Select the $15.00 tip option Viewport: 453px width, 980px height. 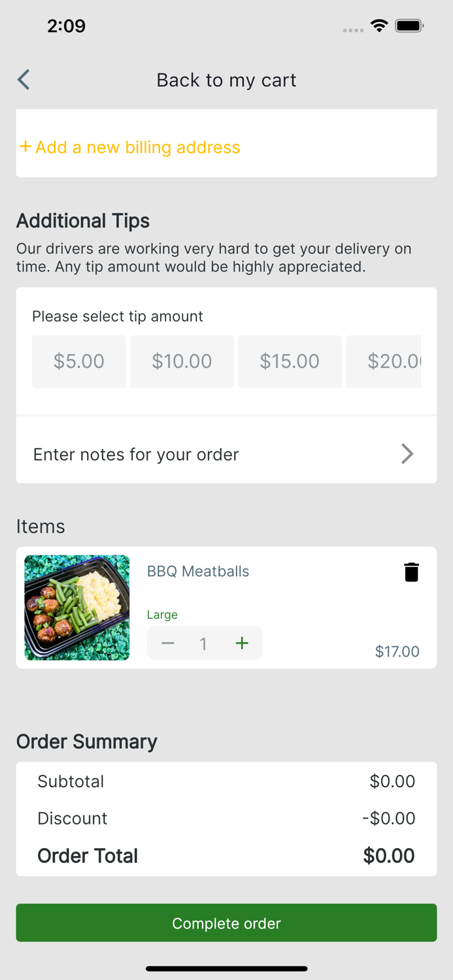(290, 361)
